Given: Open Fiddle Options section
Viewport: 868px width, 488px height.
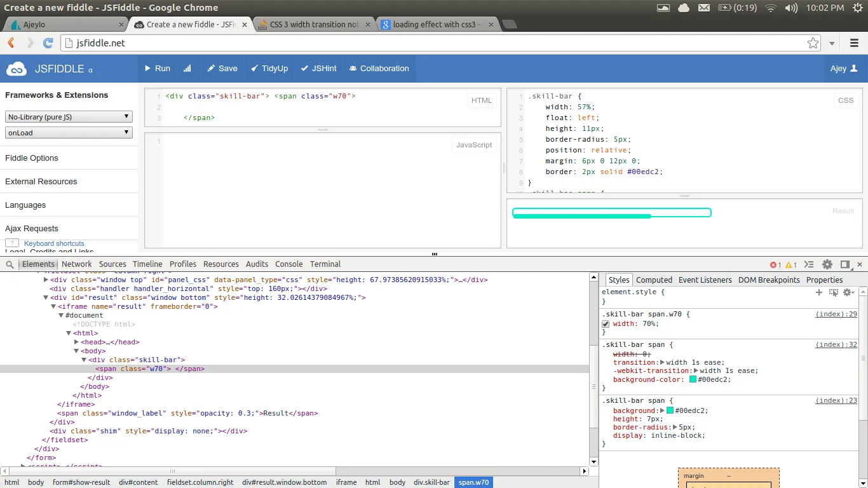Looking at the screenshot, I should pos(32,158).
